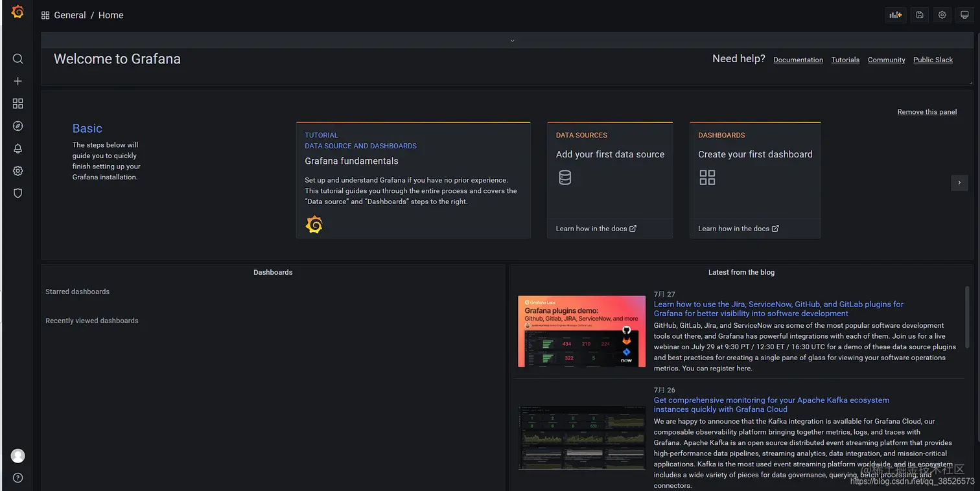Click the resize handle of Welcome panel
The width and height of the screenshot is (980, 491).
[x=970, y=82]
